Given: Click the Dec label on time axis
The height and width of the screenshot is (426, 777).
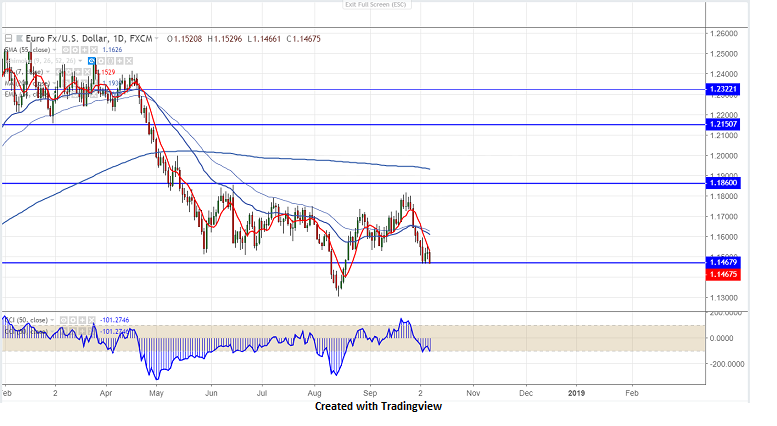Looking at the screenshot, I should 526,393.
